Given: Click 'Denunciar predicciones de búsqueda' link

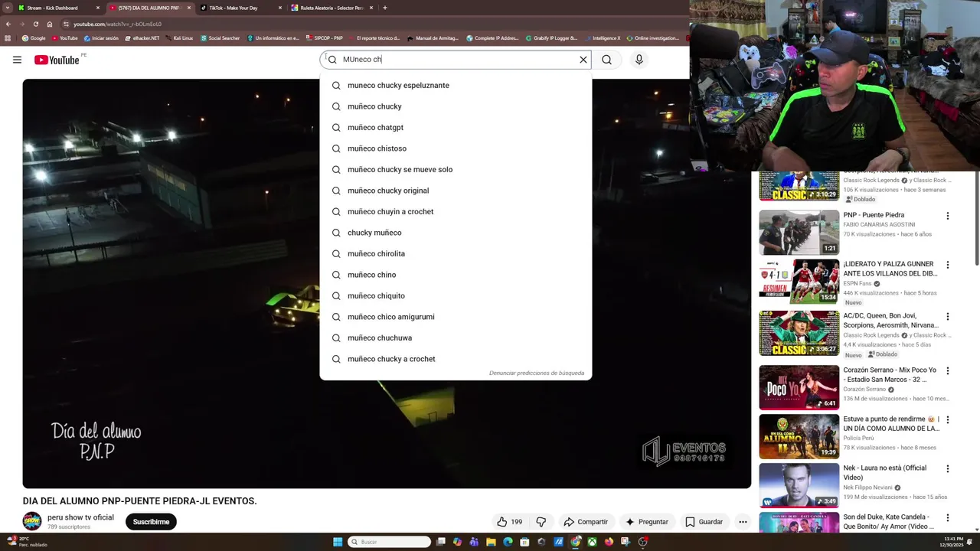Looking at the screenshot, I should [x=536, y=373].
